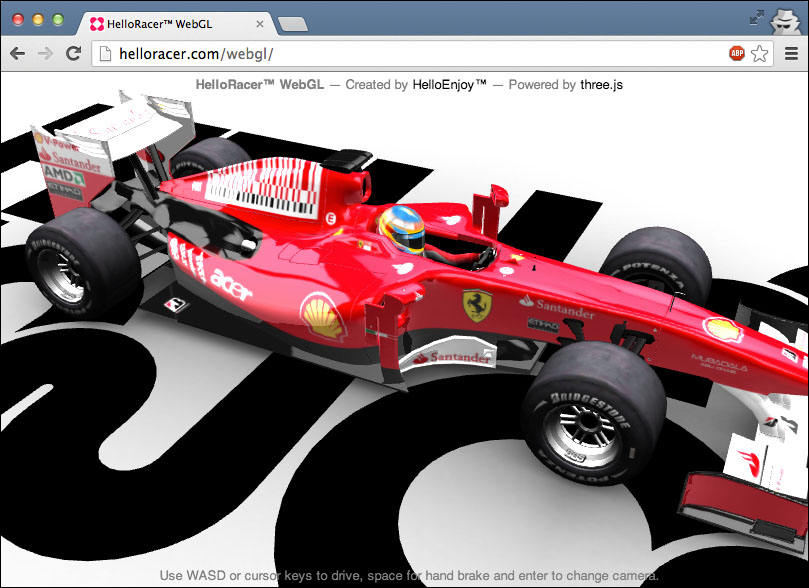
Task: Open a new tab with the blank tab button
Action: tap(293, 24)
